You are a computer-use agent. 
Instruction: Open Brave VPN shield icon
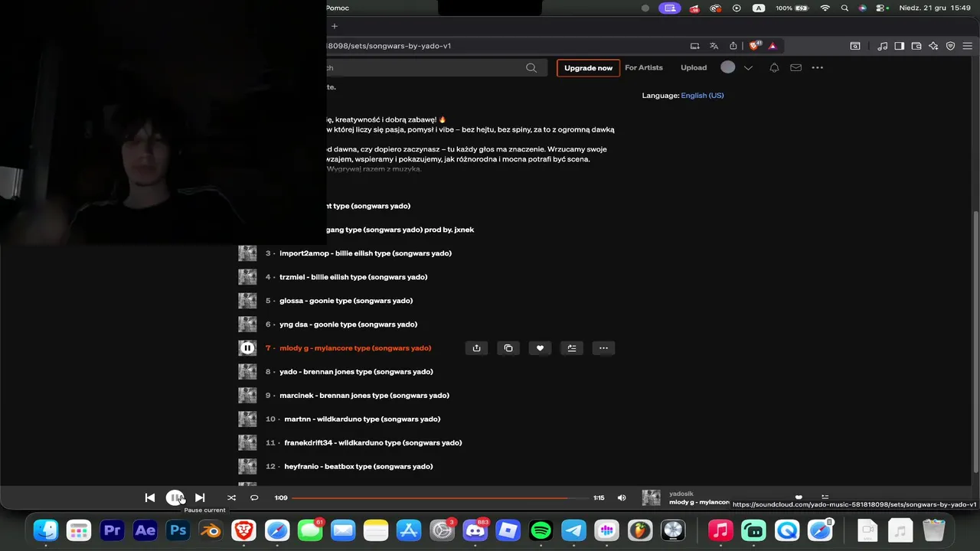[950, 46]
